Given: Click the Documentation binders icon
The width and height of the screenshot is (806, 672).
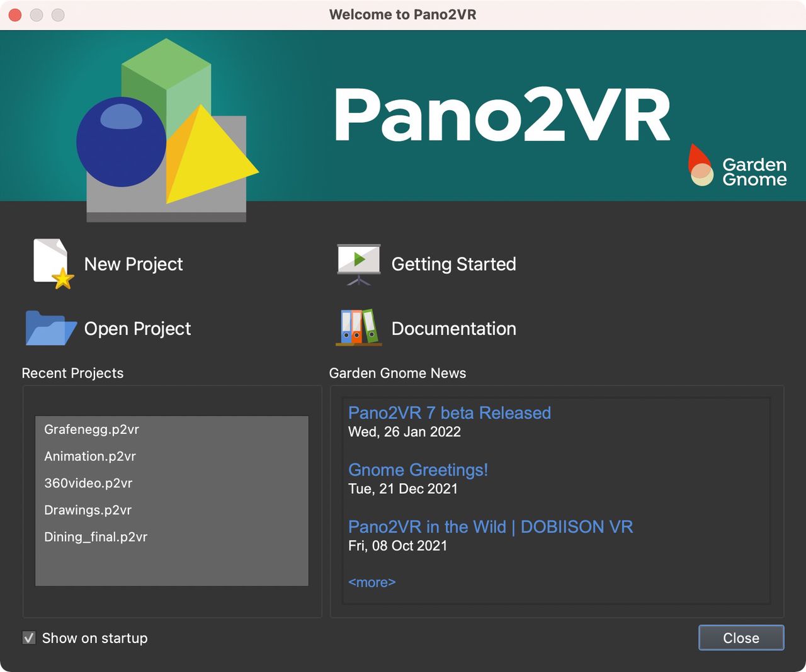Looking at the screenshot, I should [x=358, y=328].
